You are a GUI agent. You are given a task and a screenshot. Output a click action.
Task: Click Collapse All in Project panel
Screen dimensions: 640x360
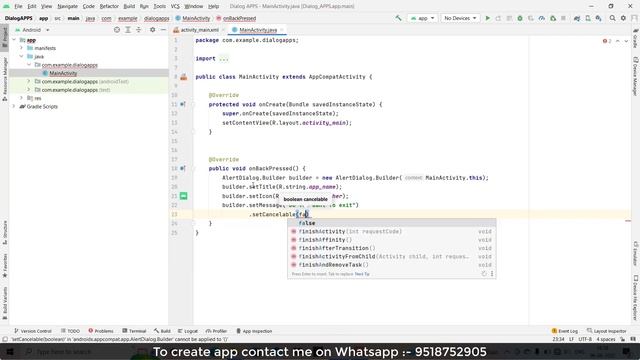[138, 30]
